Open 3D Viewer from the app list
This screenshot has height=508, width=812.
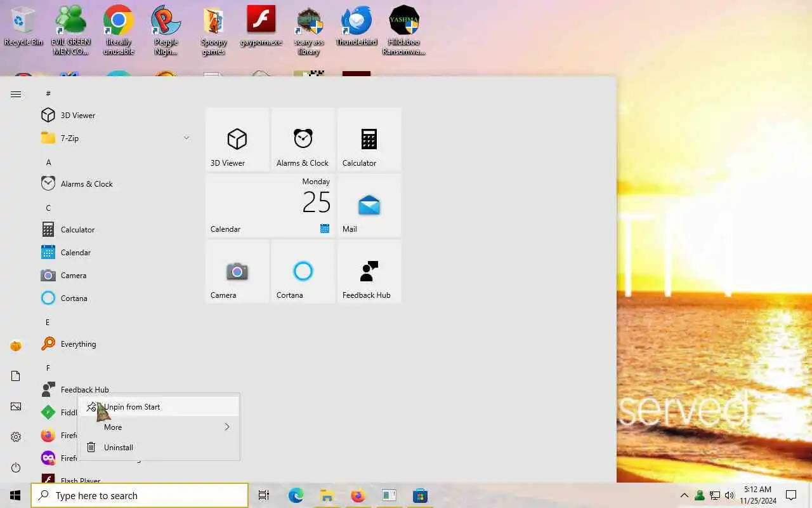[x=115, y=115]
